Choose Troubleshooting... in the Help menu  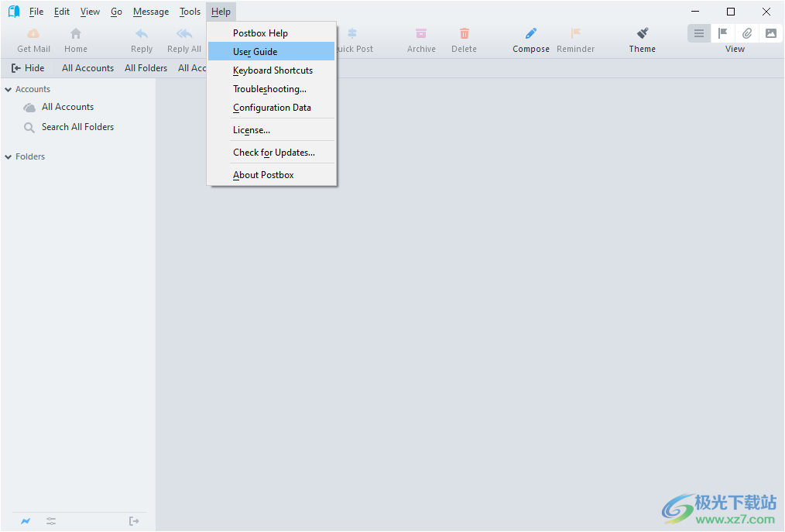[272, 88]
